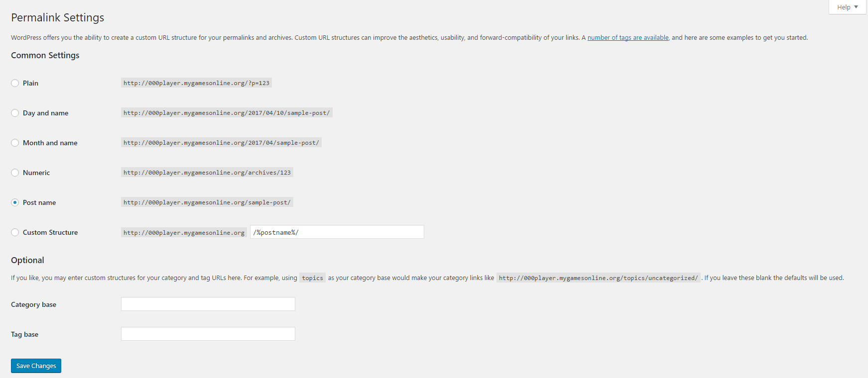Viewport: 868px width, 378px height.
Task: Click the Numeric example URL ending archives/123
Action: click(207, 173)
